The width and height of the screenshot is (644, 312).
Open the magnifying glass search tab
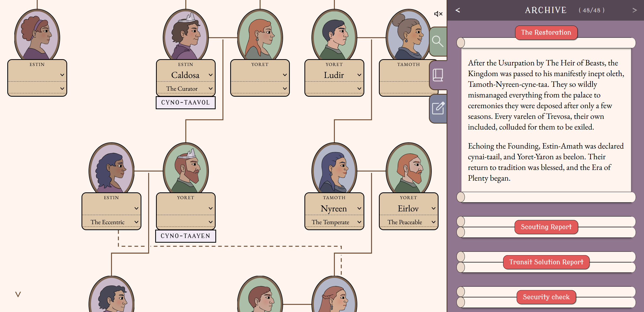437,41
